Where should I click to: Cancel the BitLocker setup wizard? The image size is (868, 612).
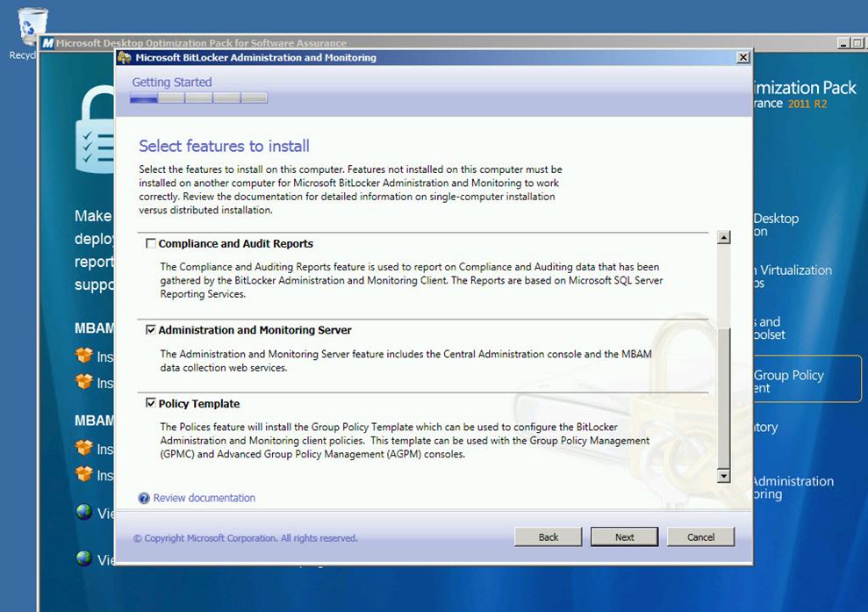pyautogui.click(x=701, y=536)
